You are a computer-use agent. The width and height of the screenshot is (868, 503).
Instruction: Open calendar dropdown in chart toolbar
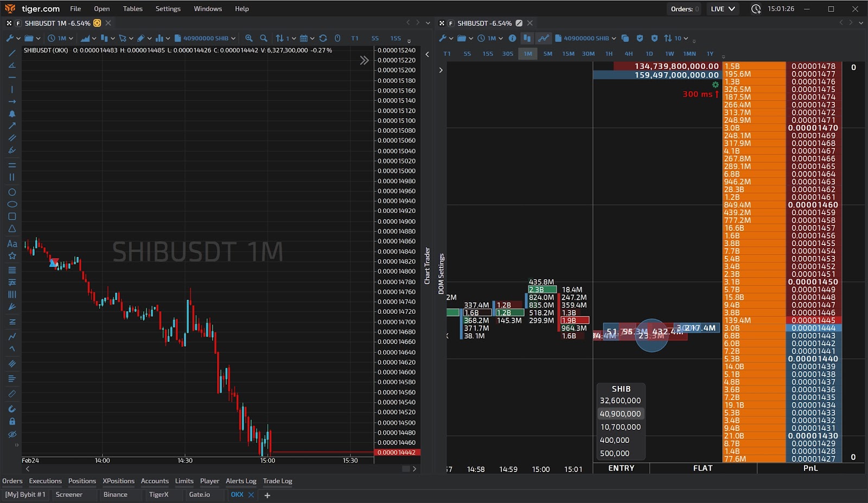coord(307,38)
